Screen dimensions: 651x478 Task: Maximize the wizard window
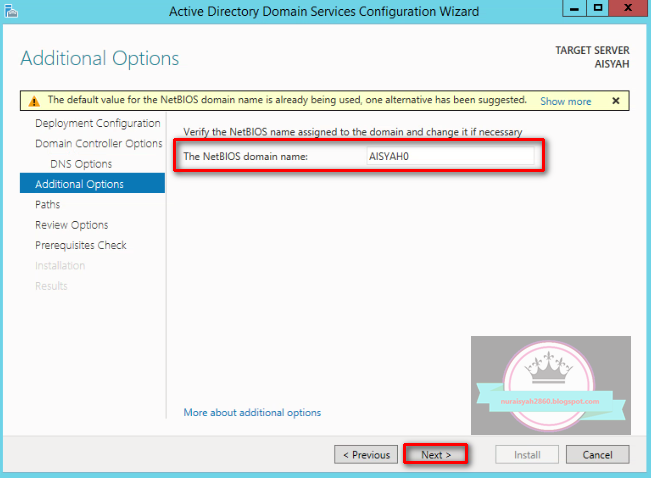click(598, 8)
